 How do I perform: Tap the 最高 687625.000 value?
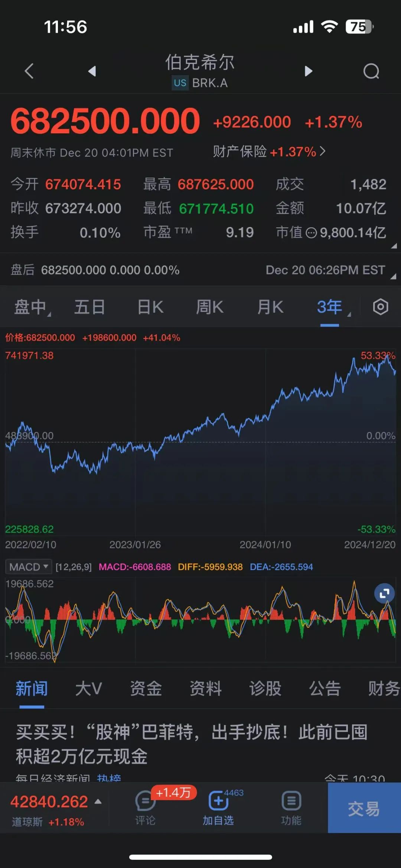tap(216, 185)
